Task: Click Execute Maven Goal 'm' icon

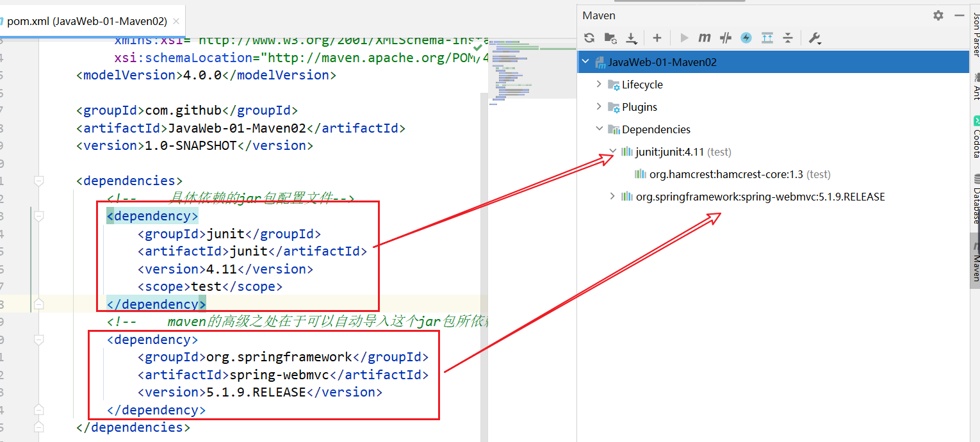Action: point(705,38)
